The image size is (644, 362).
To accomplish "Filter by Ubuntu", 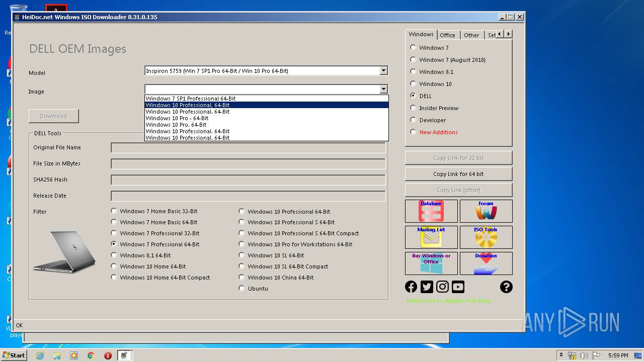I will coord(253,289).
